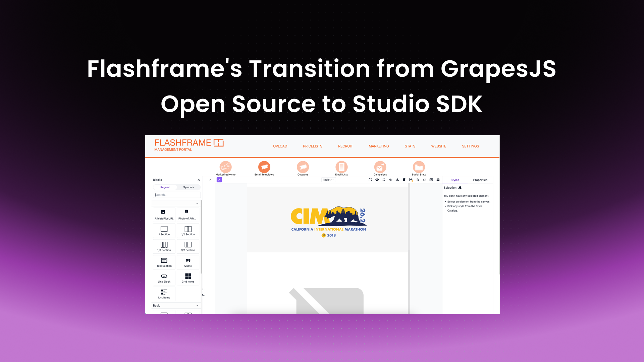Click the Email Templates icon
The width and height of the screenshot is (644, 362).
tap(264, 167)
